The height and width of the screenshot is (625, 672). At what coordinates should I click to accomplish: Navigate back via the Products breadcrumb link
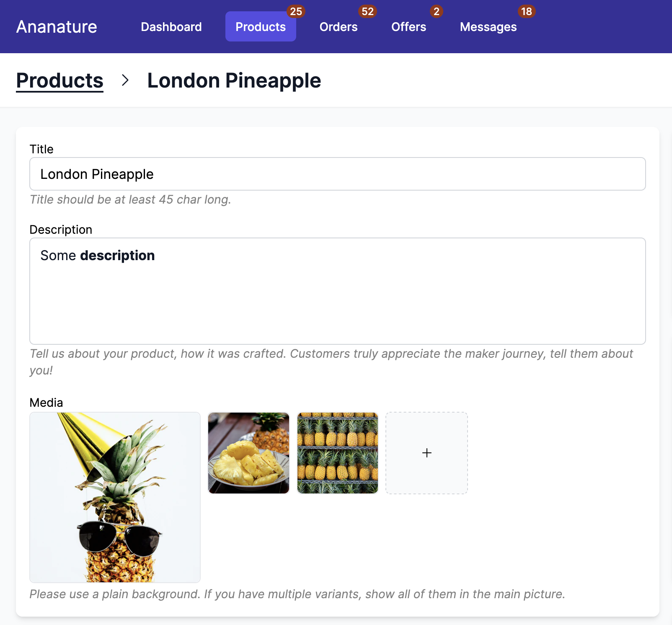tap(60, 80)
